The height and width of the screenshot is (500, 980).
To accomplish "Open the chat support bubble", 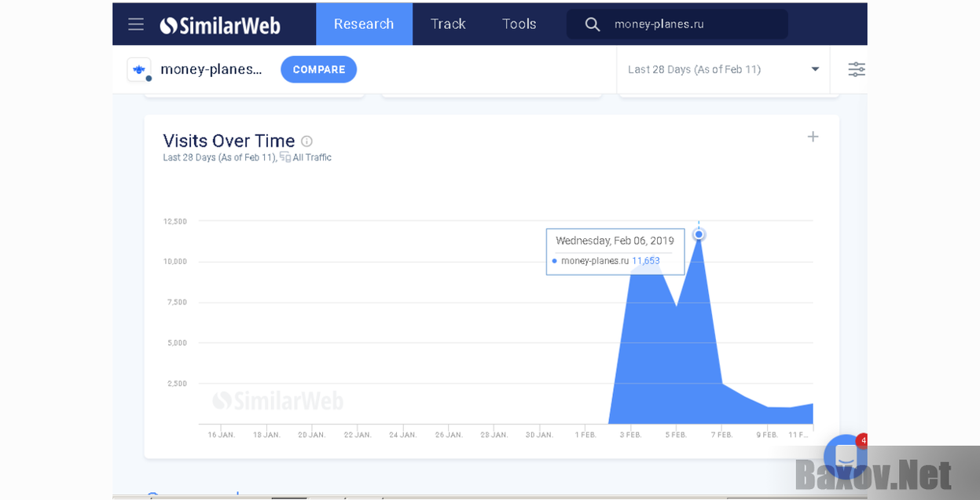I will pos(845,456).
